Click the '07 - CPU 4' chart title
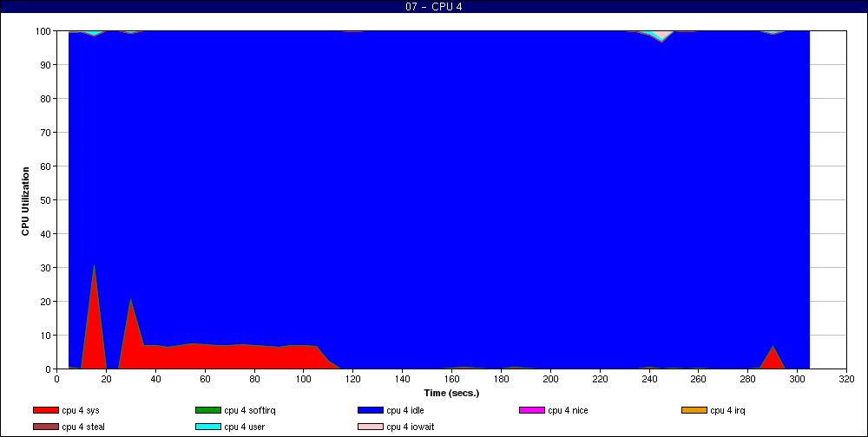The height and width of the screenshot is (437, 868). (x=434, y=7)
